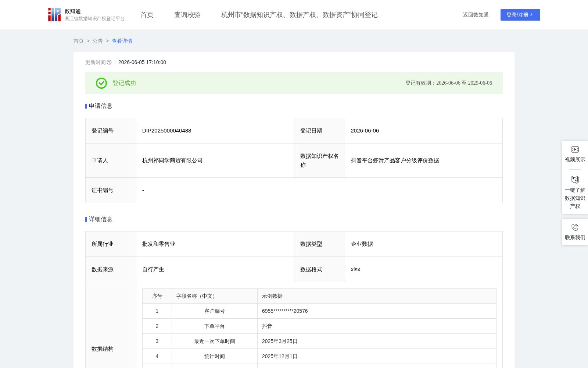
Task: Open the 视频展示 video icon
Action: point(575,149)
